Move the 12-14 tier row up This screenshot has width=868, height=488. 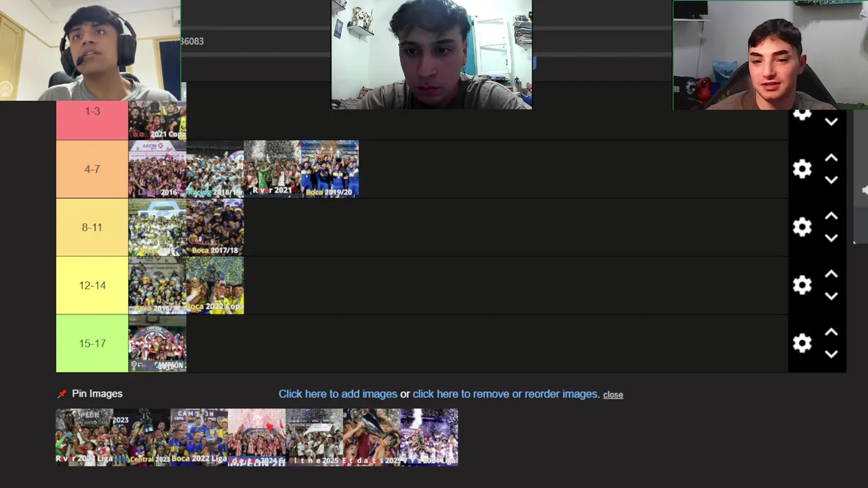pos(831,274)
